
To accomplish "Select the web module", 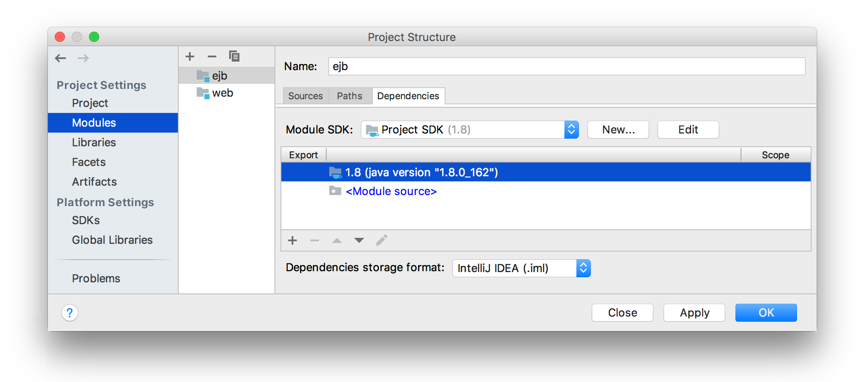I will 227,93.
